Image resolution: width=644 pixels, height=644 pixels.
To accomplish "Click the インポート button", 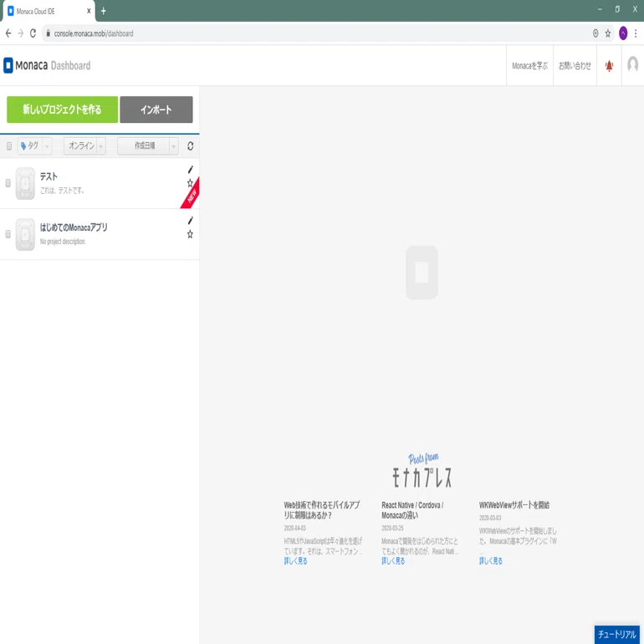I will (156, 110).
